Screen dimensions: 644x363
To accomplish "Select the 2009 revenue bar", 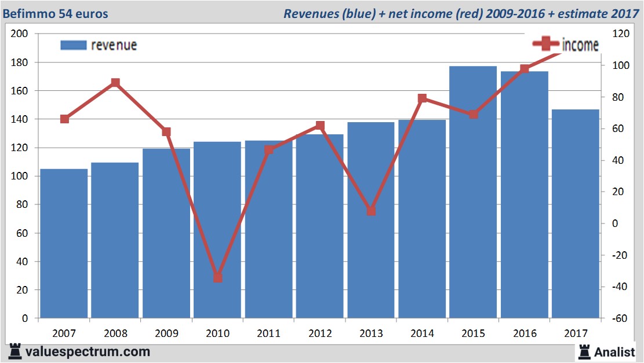I will click(166, 233).
